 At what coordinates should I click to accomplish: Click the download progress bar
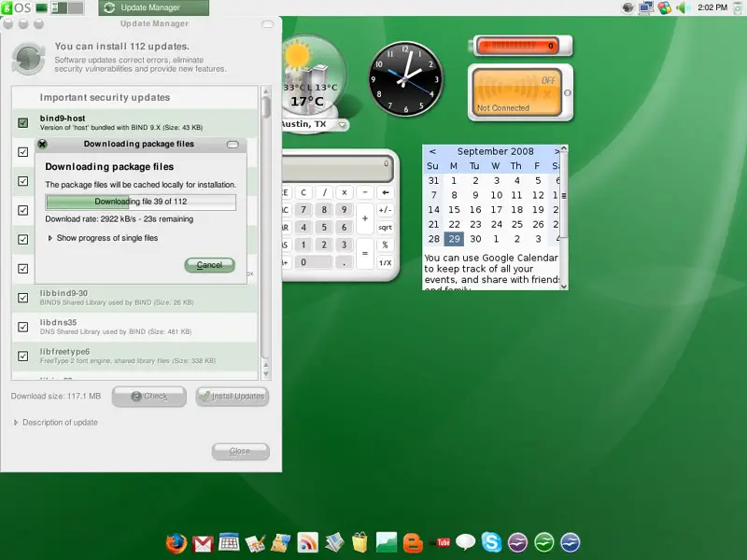pyautogui.click(x=141, y=202)
